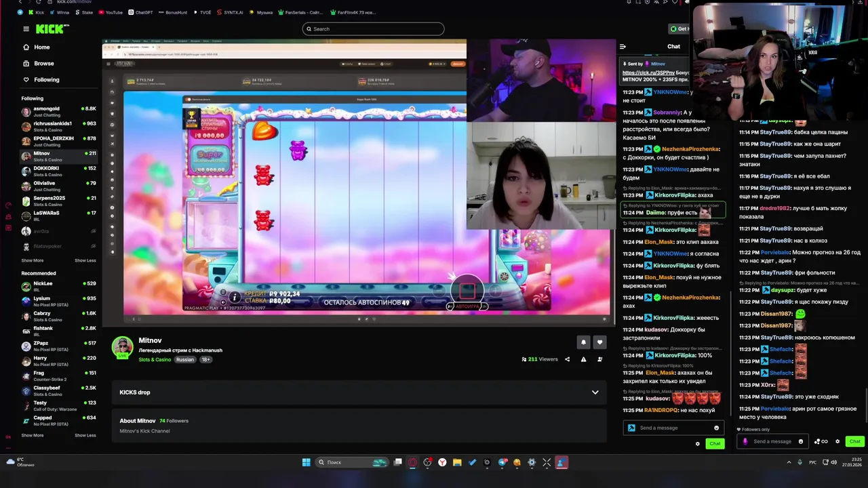Open Olivialive channel from sidebar

pyautogui.click(x=59, y=186)
